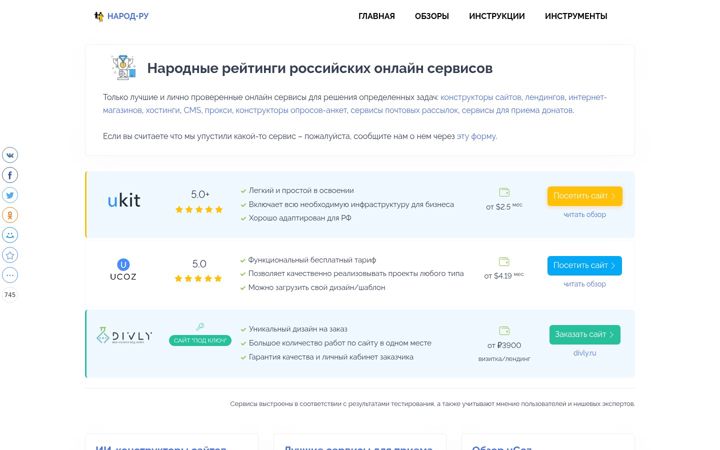This screenshot has height=450, width=720.
Task: Visit uKit site with the yellow button
Action: click(x=585, y=196)
